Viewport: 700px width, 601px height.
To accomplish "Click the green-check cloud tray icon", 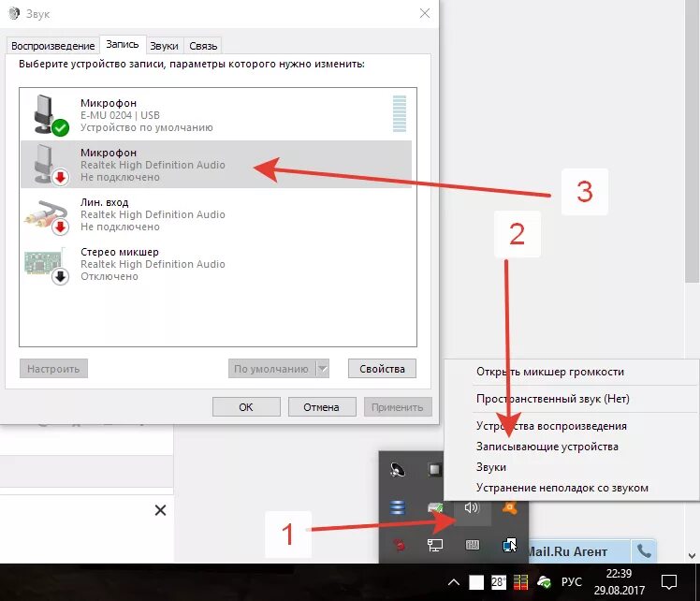I will (x=544, y=582).
